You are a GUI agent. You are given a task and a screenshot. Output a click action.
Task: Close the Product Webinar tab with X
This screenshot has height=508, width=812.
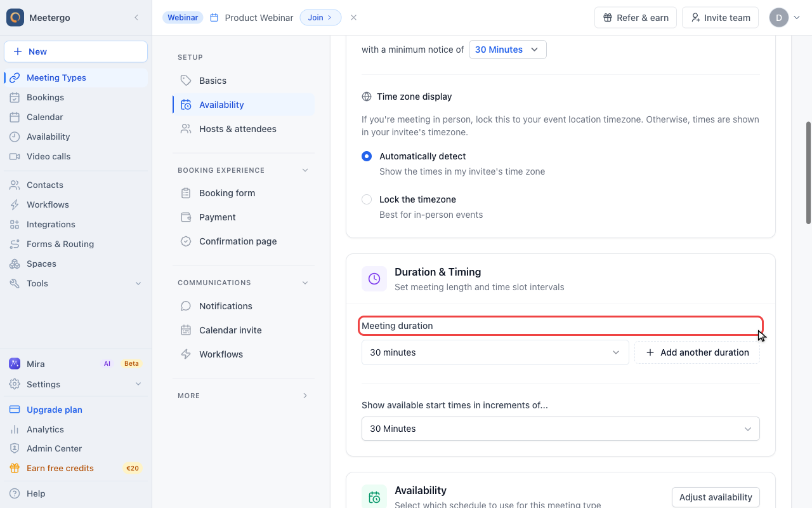pos(353,18)
